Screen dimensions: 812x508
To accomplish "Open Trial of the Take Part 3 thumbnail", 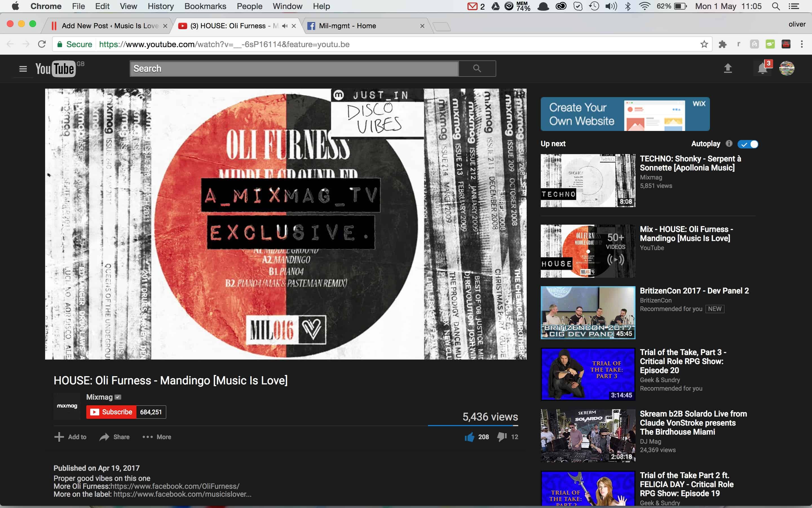I will coord(588,374).
